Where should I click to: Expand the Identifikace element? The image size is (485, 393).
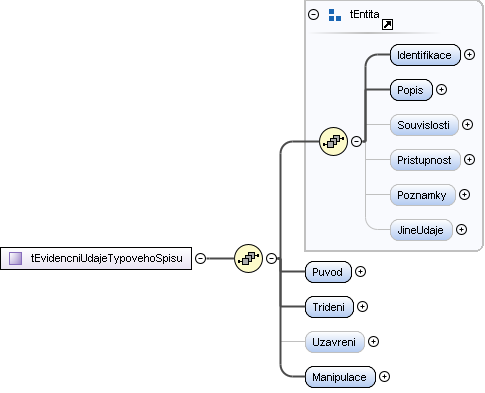469,54
